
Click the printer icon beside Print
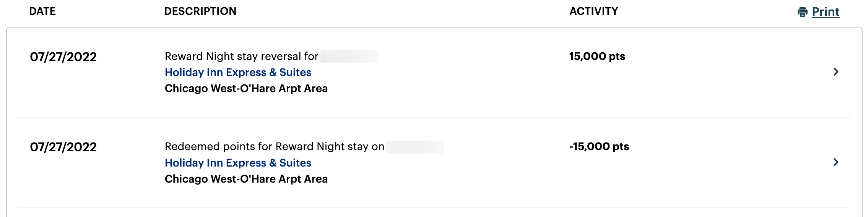803,12
